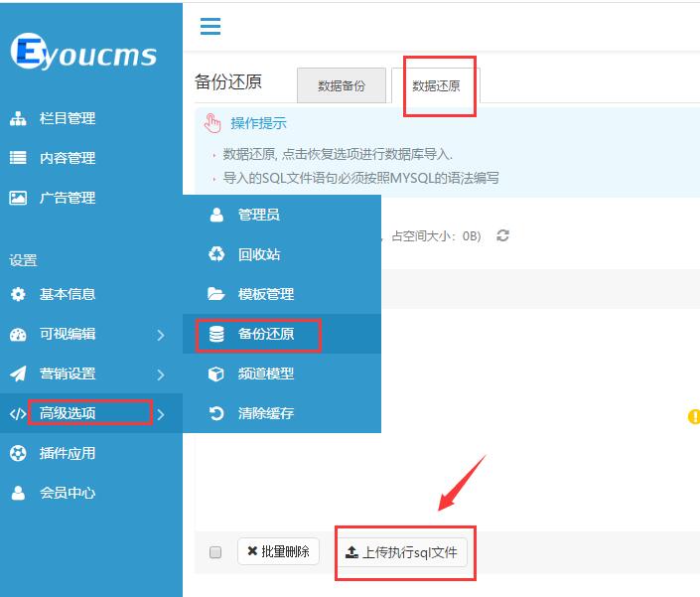This screenshot has height=597, width=700.
Task: Toggle the hamburger sidebar menu icon
Action: (x=210, y=27)
